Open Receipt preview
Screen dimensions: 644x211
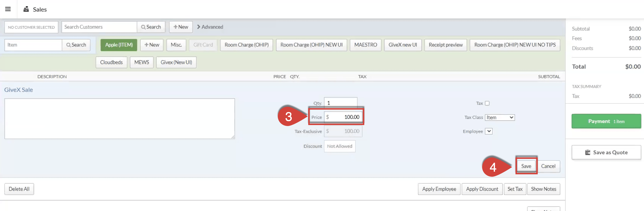click(x=445, y=45)
